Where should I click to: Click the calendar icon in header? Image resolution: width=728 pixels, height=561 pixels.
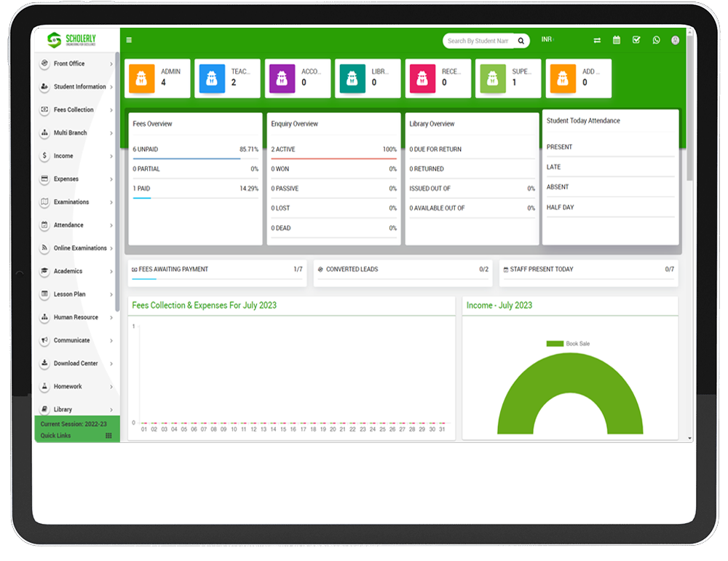click(x=617, y=40)
